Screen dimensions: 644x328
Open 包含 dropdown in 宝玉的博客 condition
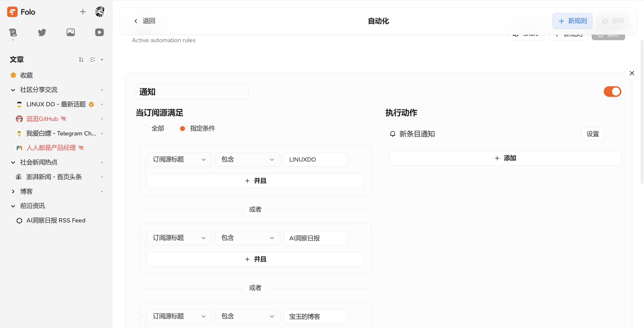tap(248, 316)
